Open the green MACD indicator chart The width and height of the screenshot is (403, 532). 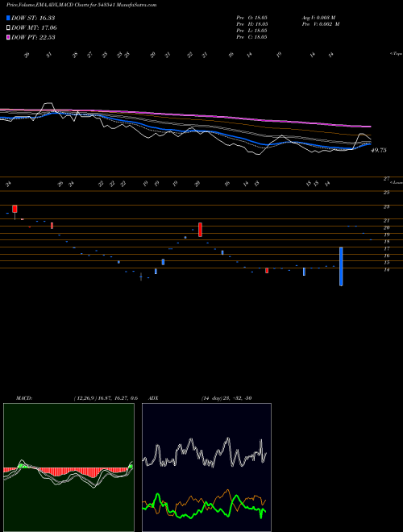pyautogui.click(x=69, y=468)
